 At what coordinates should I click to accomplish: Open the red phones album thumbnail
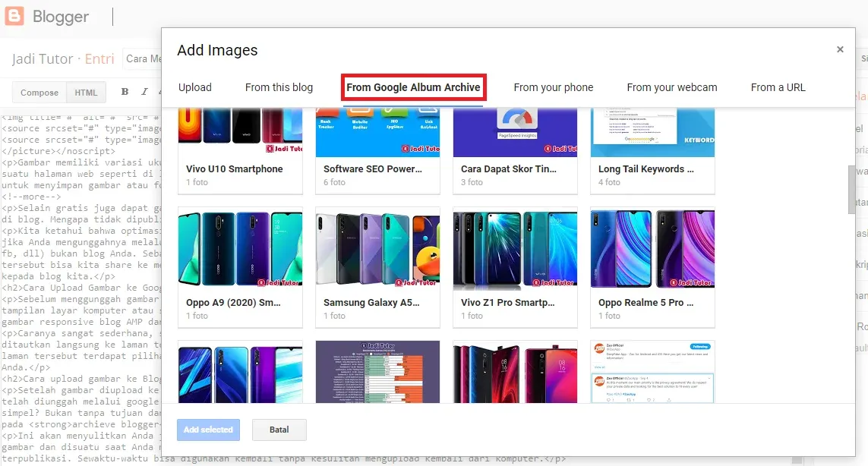pos(515,372)
